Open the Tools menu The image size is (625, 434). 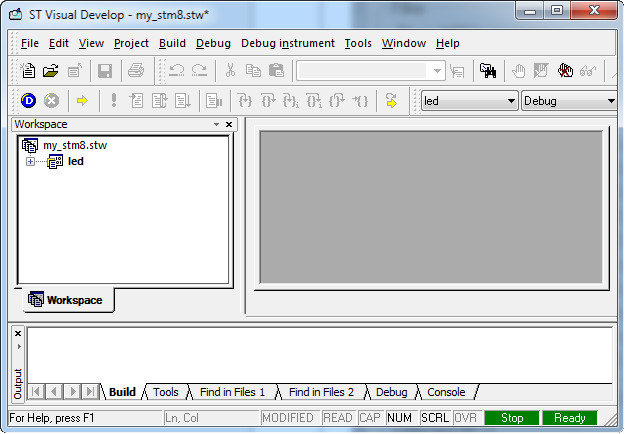[358, 43]
